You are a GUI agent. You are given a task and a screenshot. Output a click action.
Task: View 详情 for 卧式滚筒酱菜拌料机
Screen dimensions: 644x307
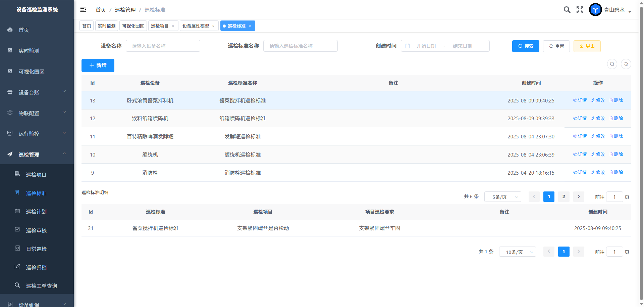click(580, 100)
